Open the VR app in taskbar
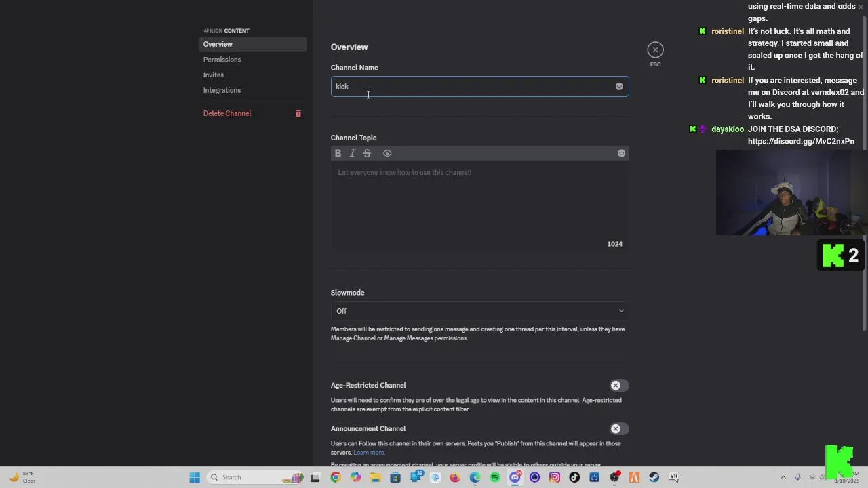868x488 pixels. [x=674, y=477]
